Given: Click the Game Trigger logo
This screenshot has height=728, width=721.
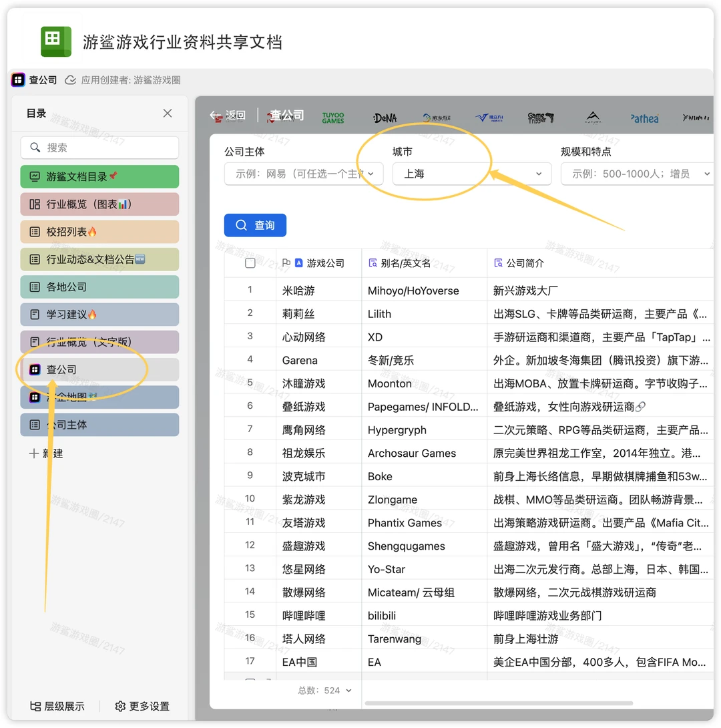Looking at the screenshot, I should (x=541, y=118).
